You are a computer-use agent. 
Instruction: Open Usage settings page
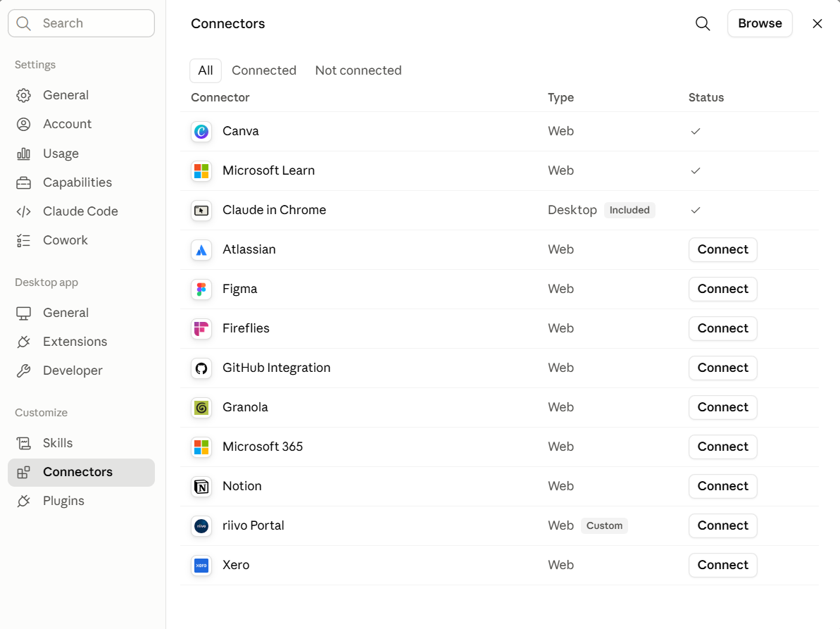tap(82, 154)
